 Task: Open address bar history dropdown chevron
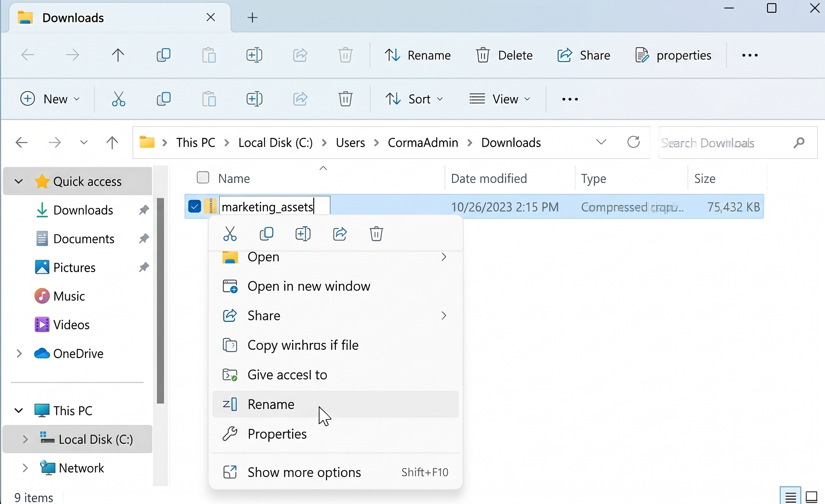point(601,142)
